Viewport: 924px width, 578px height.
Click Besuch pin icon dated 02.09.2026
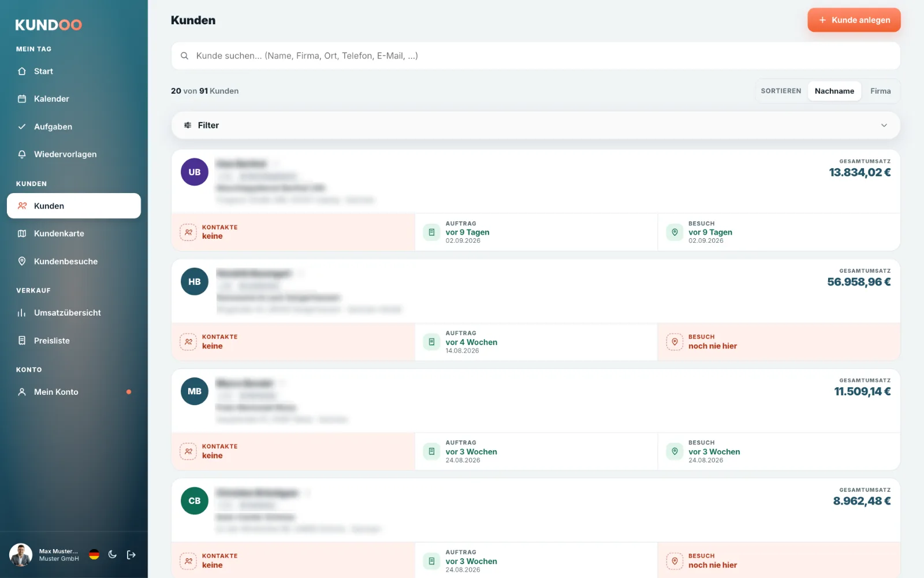[675, 232]
